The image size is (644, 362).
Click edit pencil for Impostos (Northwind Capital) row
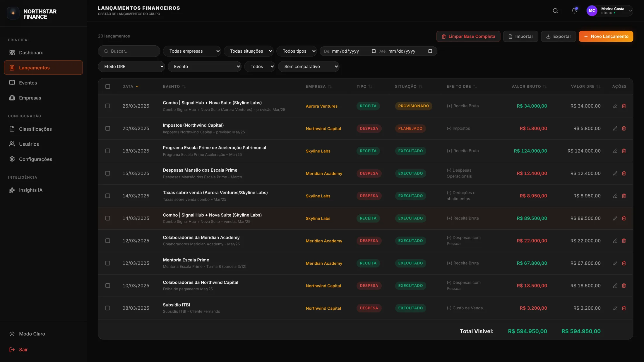point(615,128)
